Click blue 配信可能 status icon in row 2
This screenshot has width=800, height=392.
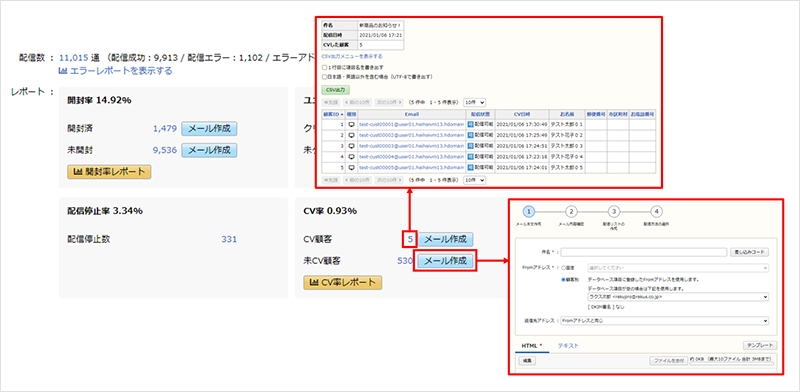coord(470,135)
